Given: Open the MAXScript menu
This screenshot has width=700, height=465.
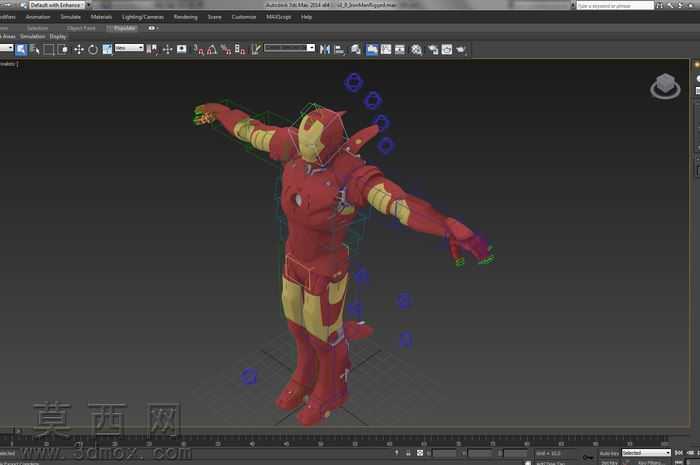Looking at the screenshot, I should [279, 17].
